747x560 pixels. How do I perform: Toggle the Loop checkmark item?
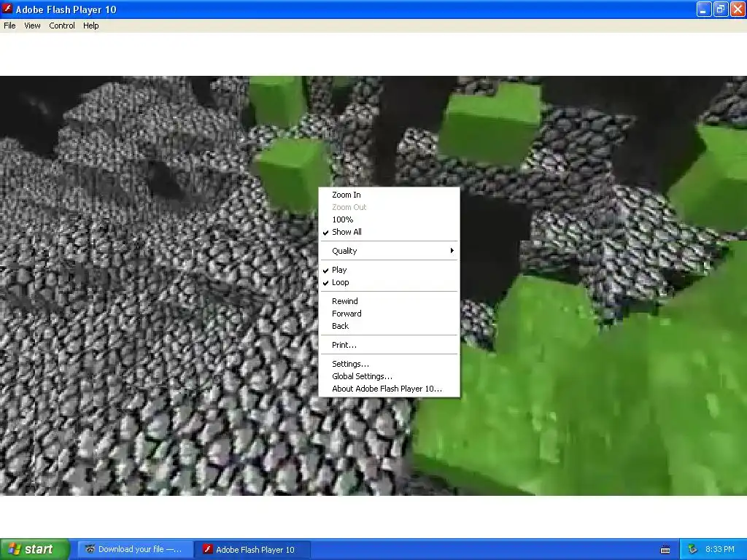click(x=390, y=282)
